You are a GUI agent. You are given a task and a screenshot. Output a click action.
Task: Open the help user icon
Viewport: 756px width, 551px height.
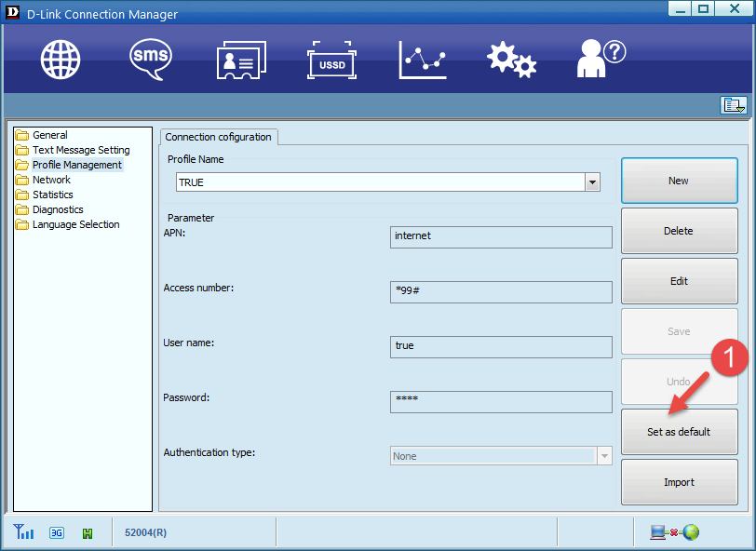click(x=601, y=59)
